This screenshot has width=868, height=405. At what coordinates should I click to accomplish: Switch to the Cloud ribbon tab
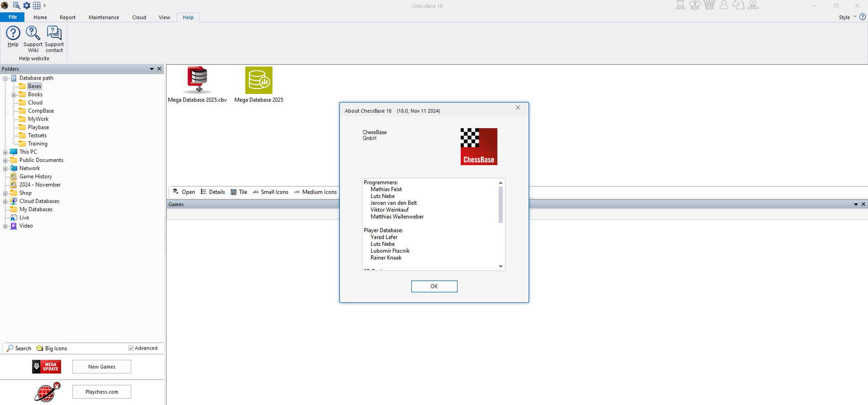click(x=139, y=17)
